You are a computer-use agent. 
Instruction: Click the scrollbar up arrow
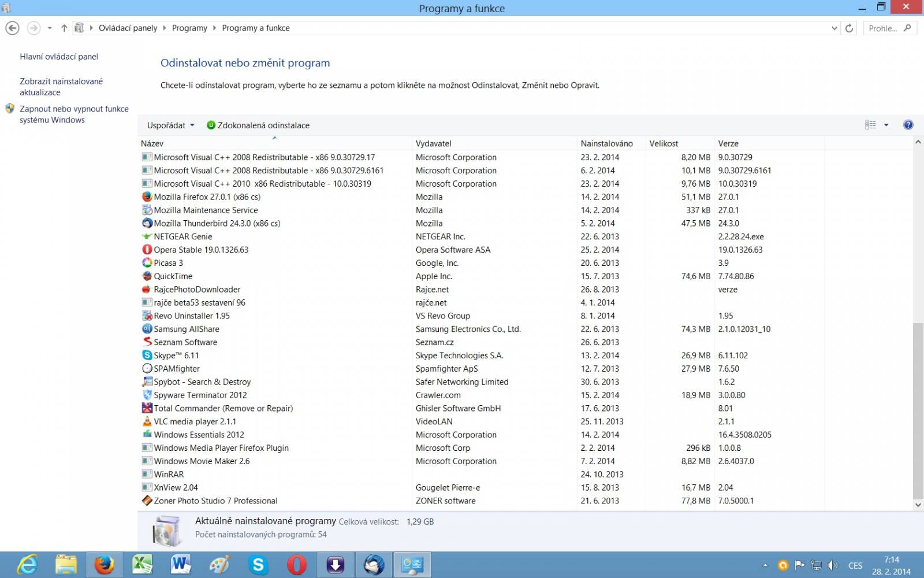[x=918, y=142]
